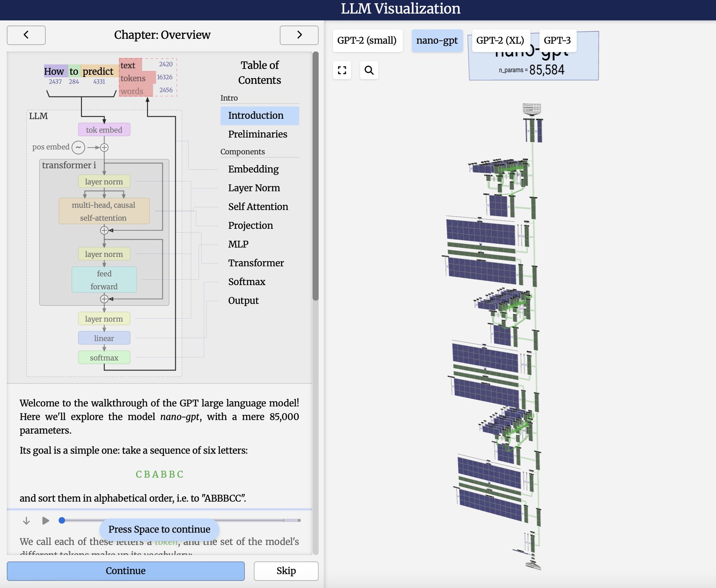Click the plus circle after pos embed

[x=104, y=147]
